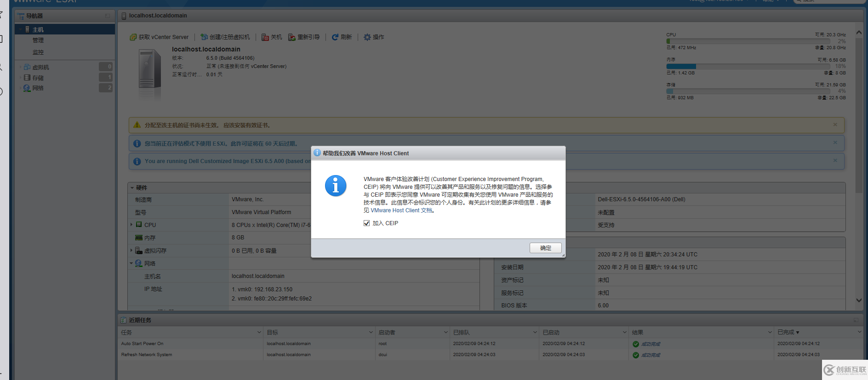Expand the CPU row
This screenshot has width=868, height=380.
(x=131, y=225)
